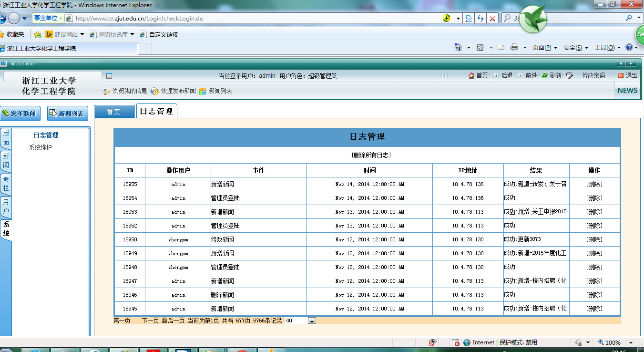Select 系统维护 in the left tree
This screenshot has width=644, height=352.
[x=41, y=148]
